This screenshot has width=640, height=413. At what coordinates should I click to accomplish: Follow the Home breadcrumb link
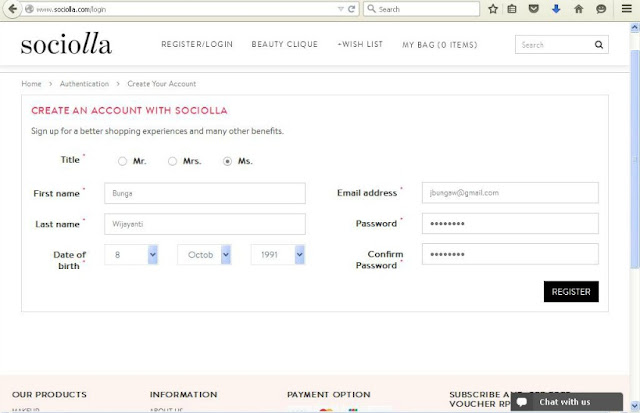tap(31, 84)
